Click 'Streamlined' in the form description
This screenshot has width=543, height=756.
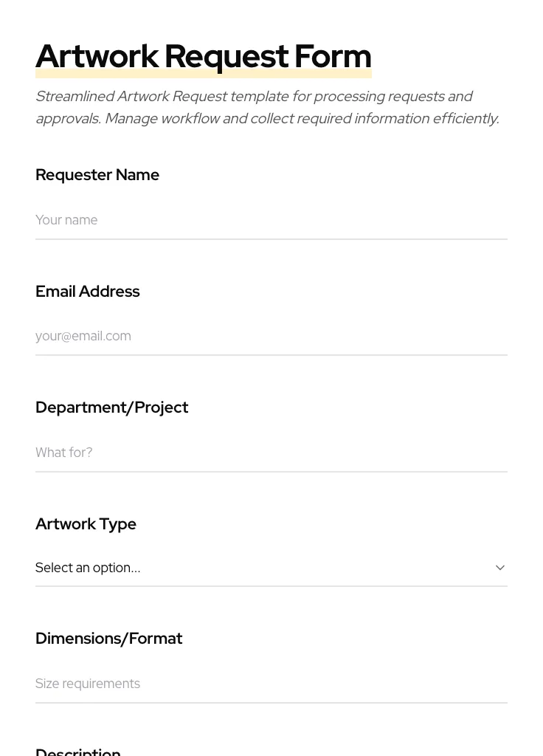point(74,97)
